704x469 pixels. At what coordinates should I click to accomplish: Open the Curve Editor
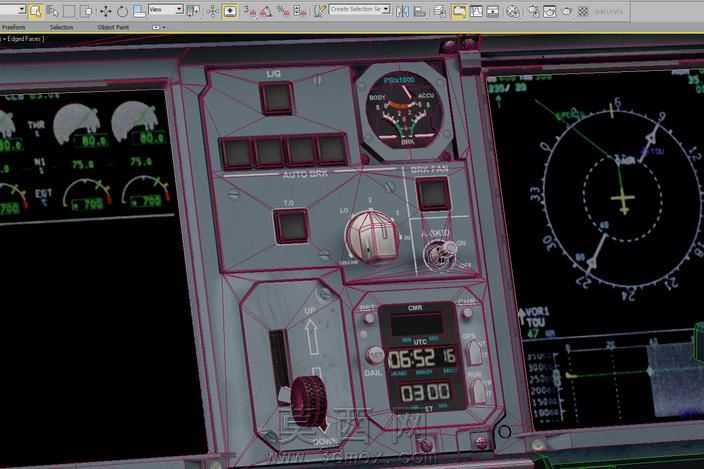coord(476,11)
